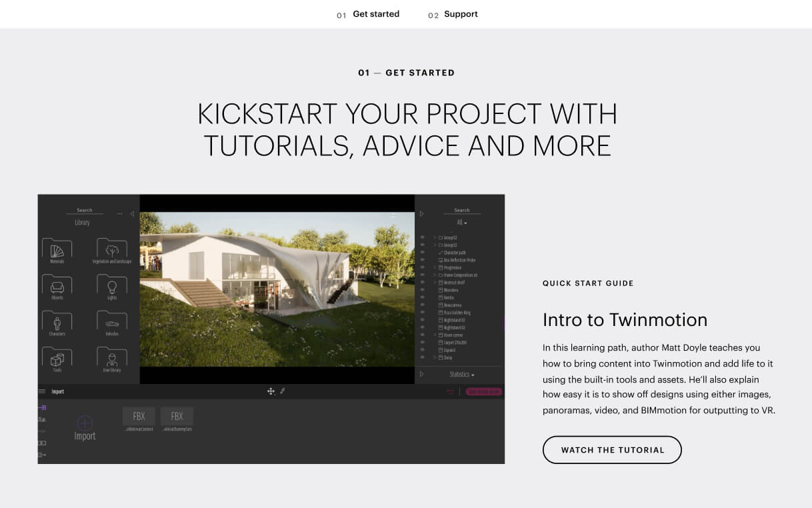This screenshot has width=812, height=508.
Task: Open the Vegetation and Landscape folder
Action: coord(112,249)
